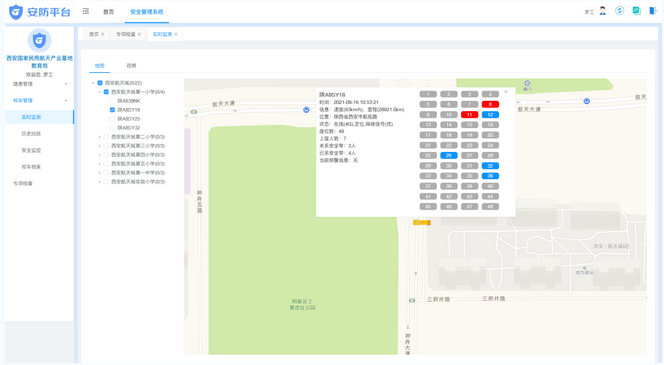Open the user avatar icon beside 罗工
The width and height of the screenshot is (664, 365).
[603, 11]
